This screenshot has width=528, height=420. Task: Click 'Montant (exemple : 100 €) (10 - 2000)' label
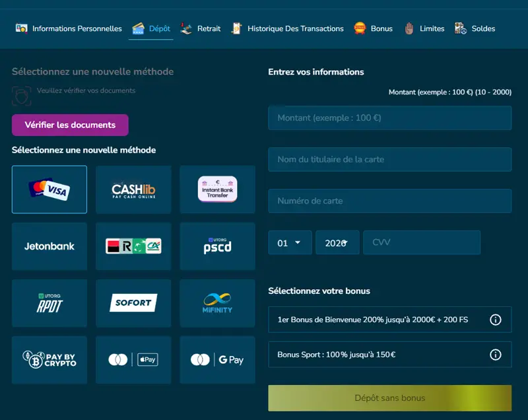tap(450, 92)
